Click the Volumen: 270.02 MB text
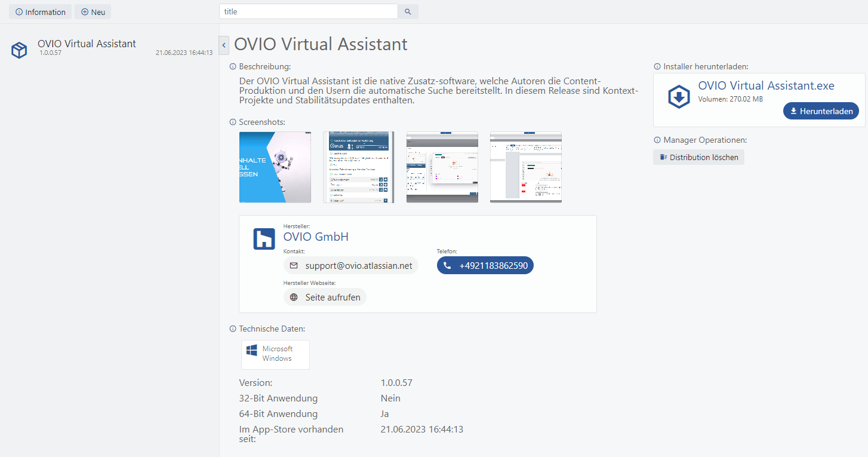 pyautogui.click(x=730, y=99)
